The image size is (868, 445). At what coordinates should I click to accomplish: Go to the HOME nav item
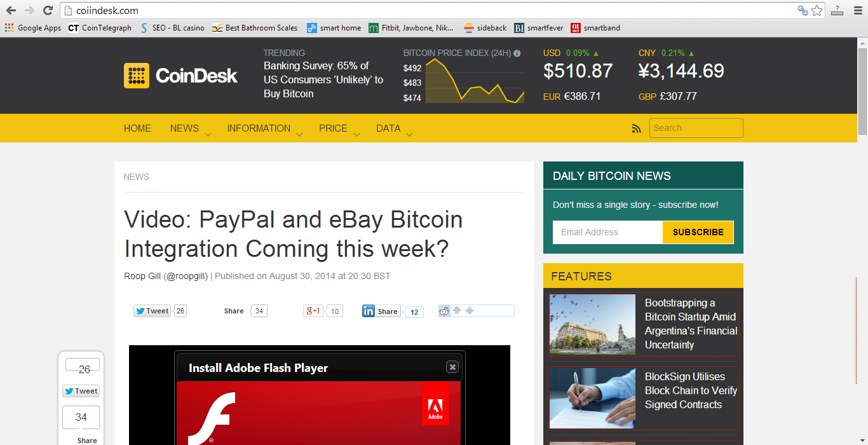pos(137,128)
